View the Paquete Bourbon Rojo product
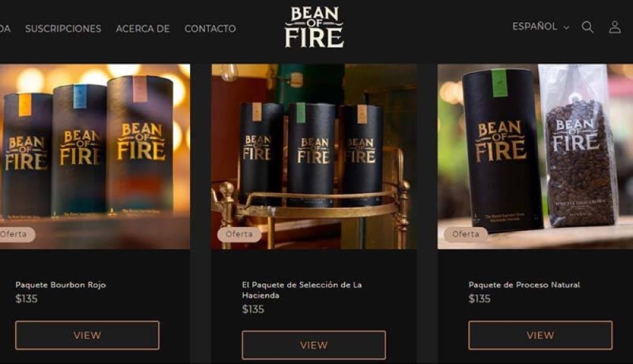 87,335
